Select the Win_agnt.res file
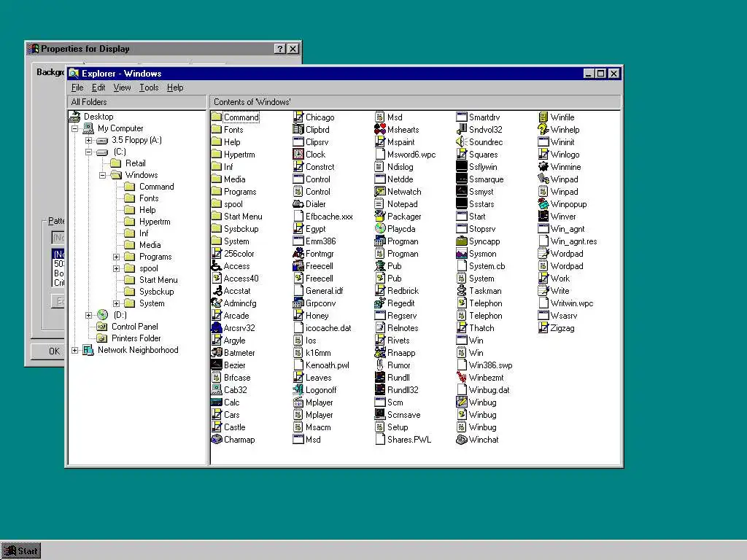The width and height of the screenshot is (747, 560). [x=573, y=241]
